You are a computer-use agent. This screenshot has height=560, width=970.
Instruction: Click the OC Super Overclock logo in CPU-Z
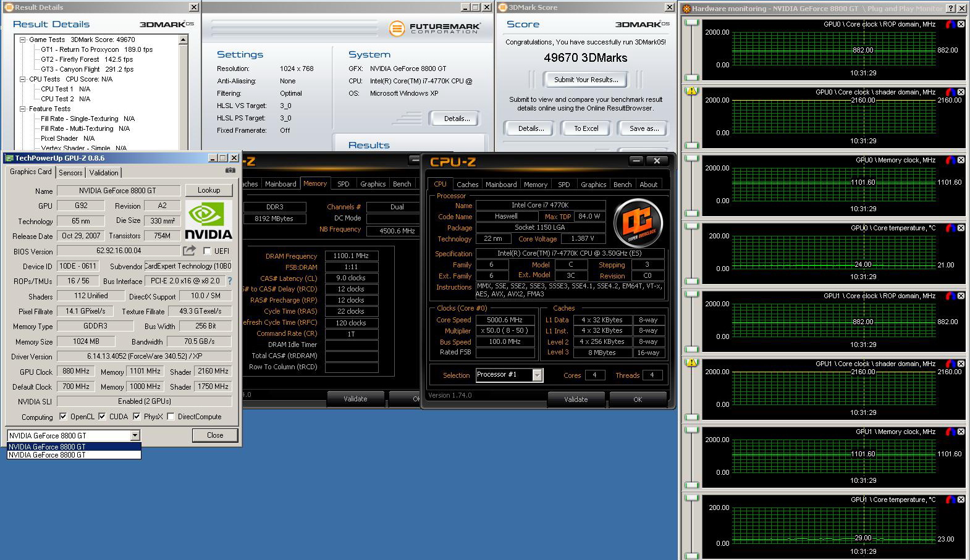pyautogui.click(x=638, y=223)
